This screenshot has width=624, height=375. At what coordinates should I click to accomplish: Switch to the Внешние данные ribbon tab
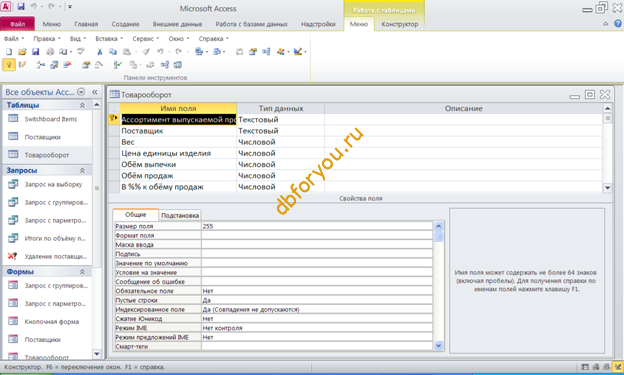(x=177, y=24)
